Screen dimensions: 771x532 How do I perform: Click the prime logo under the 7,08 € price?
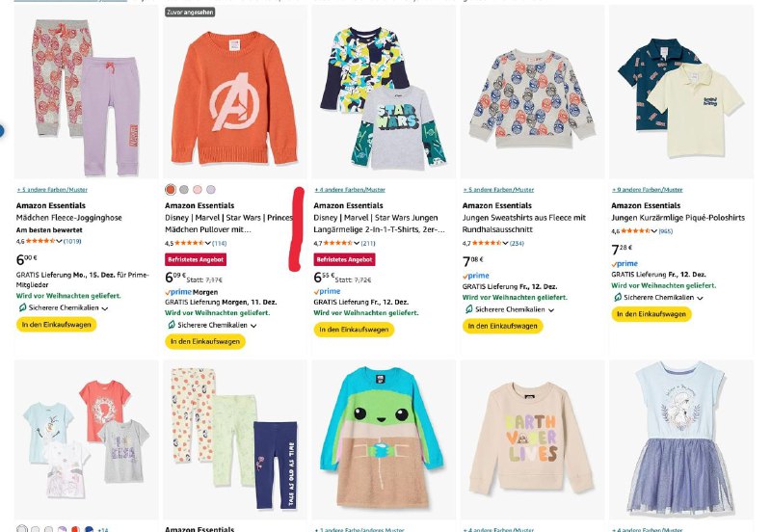coord(476,276)
